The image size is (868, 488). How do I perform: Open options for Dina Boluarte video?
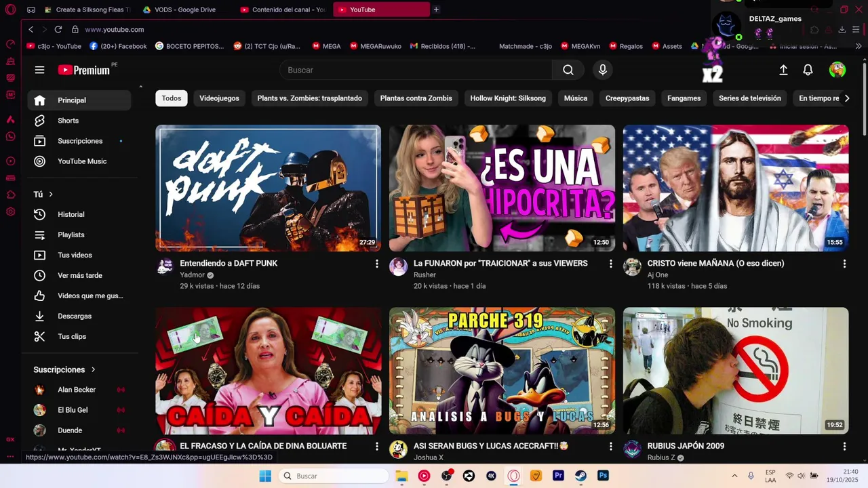click(x=377, y=447)
